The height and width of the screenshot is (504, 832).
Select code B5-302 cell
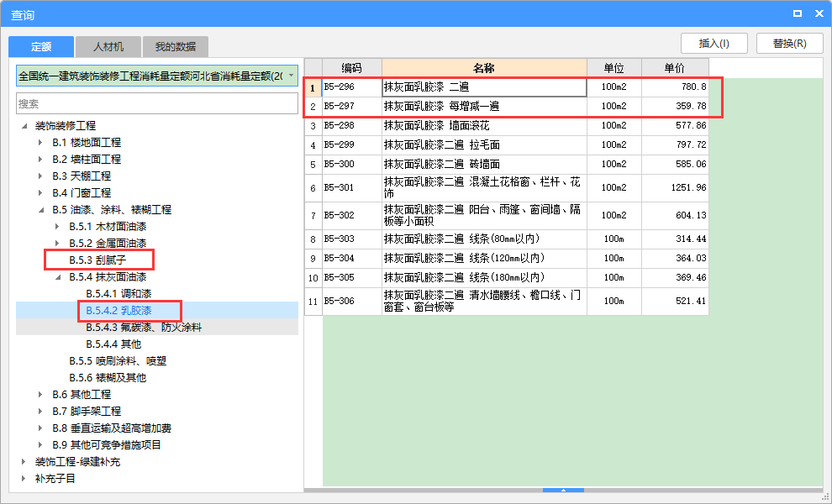tap(352, 215)
